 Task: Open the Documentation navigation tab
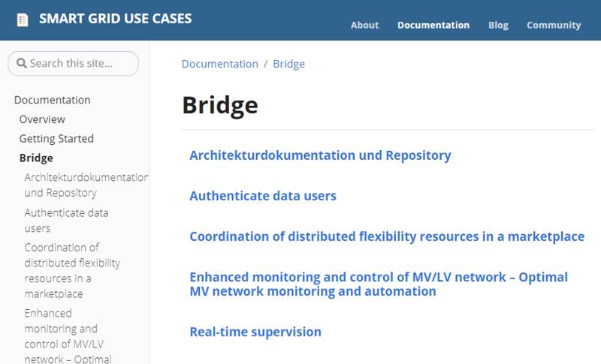433,26
